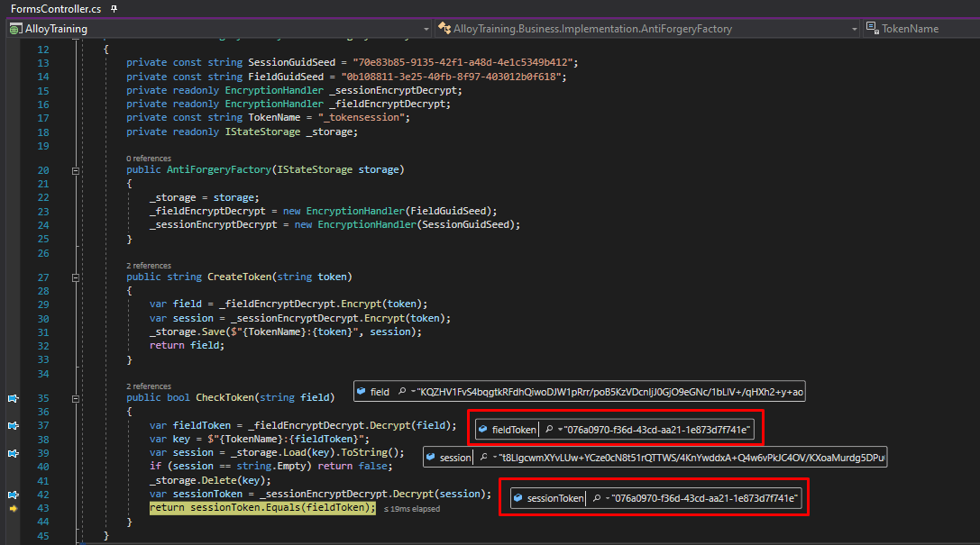The height and width of the screenshot is (545, 980).
Task: Click "return field;" on line 32
Action: 187,345
